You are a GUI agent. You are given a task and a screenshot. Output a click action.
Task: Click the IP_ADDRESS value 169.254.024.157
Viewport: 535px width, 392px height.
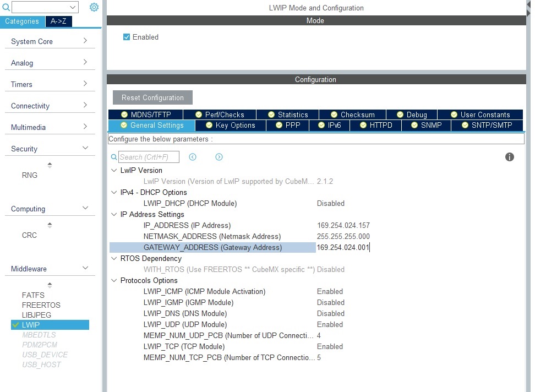[343, 226]
